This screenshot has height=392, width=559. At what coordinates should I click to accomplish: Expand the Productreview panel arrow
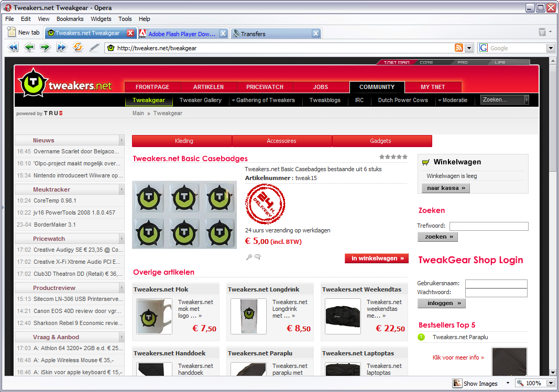(x=122, y=287)
